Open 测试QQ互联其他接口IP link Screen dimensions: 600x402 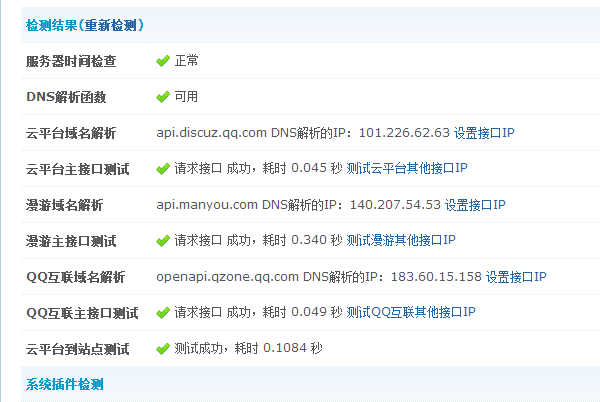(411, 312)
